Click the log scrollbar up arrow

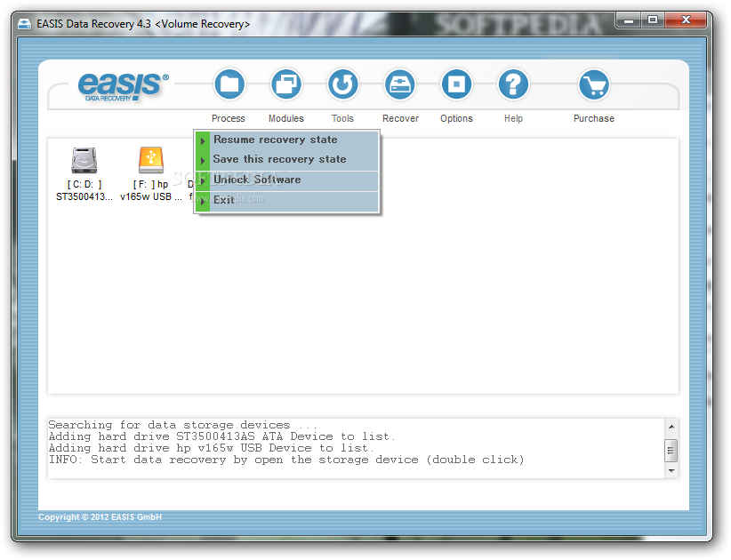coord(671,427)
